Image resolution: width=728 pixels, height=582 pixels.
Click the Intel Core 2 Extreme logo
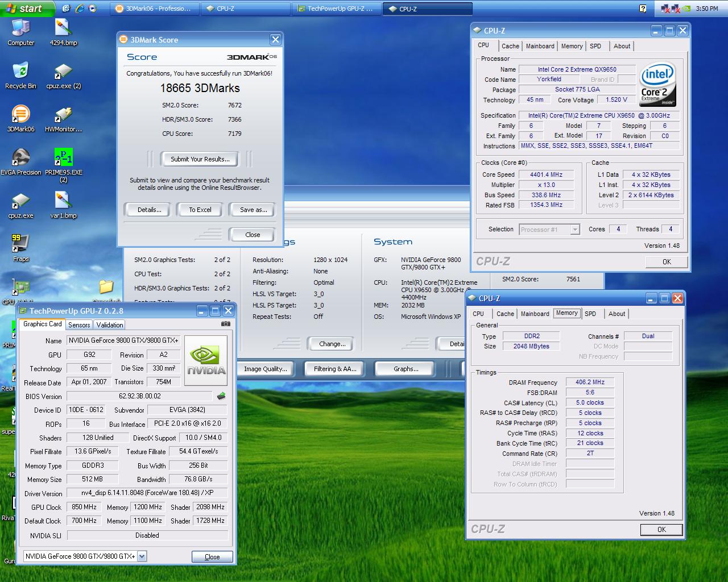click(657, 84)
